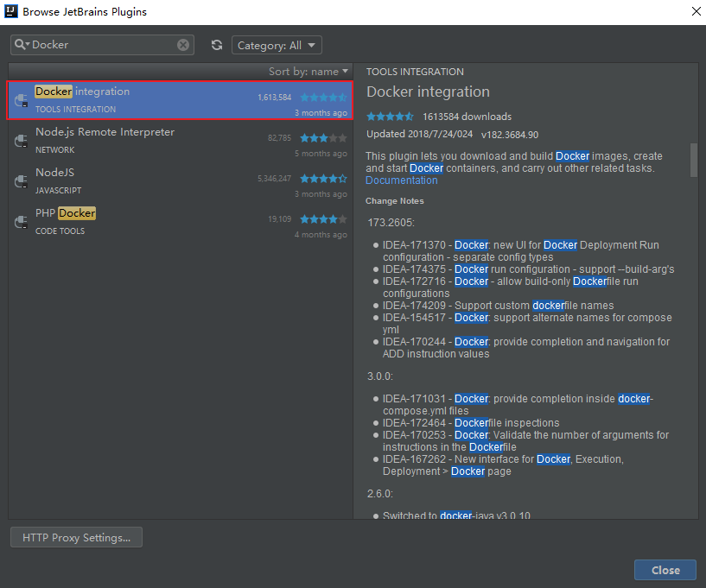Open the Sort by: name dropdown

308,72
